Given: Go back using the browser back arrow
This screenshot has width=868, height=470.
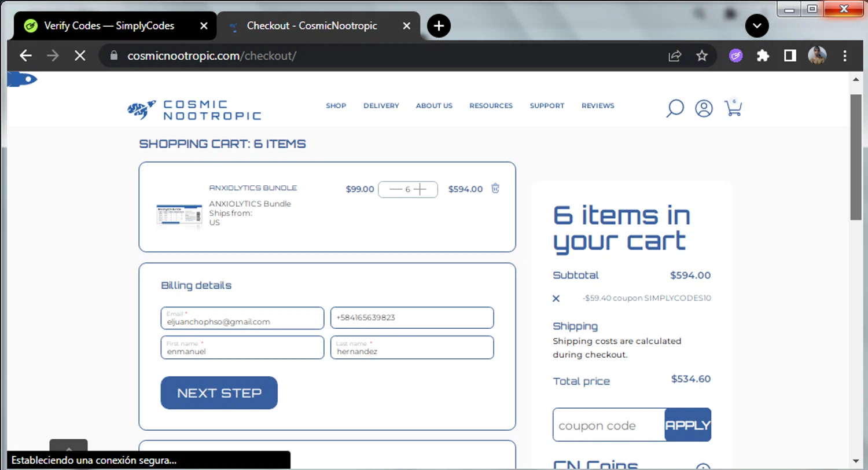Looking at the screenshot, I should click(25, 56).
